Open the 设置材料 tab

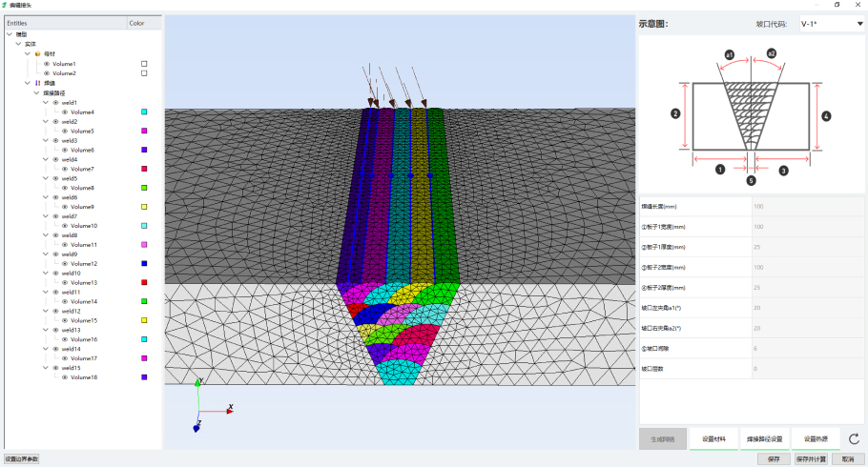(713, 439)
